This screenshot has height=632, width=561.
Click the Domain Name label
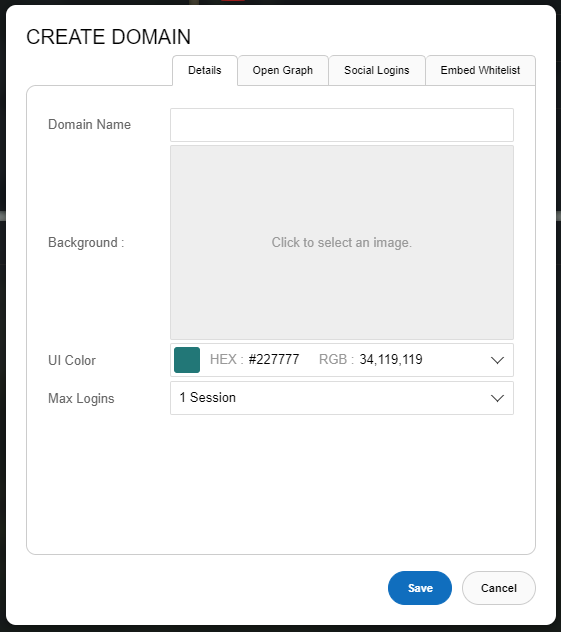coord(89,125)
